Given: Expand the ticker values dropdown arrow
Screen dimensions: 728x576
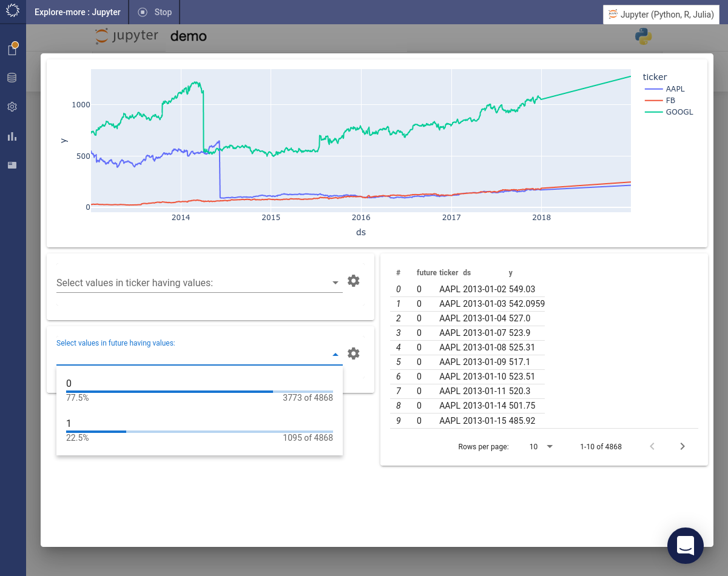Looking at the screenshot, I should pyautogui.click(x=335, y=283).
